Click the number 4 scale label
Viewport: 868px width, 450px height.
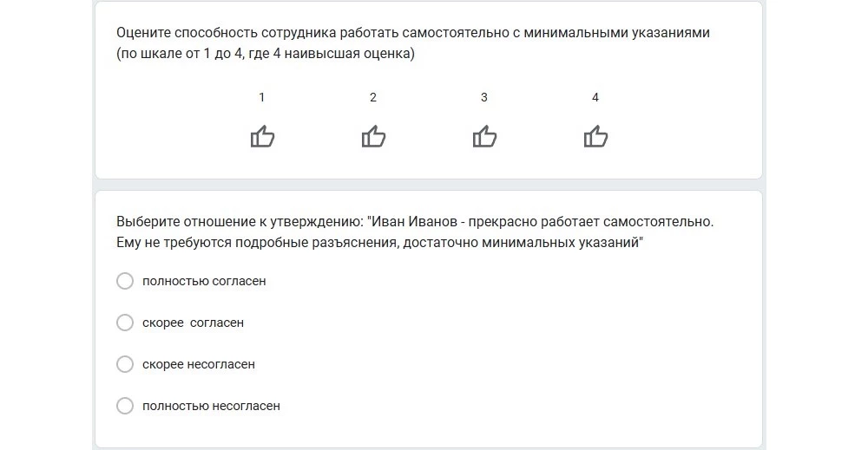(x=595, y=98)
